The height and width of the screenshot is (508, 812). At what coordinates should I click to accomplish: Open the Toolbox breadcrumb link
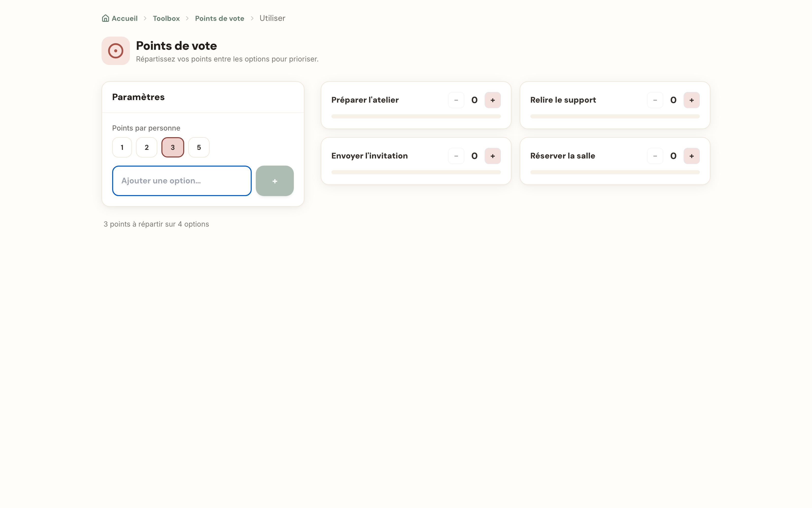coord(166,19)
